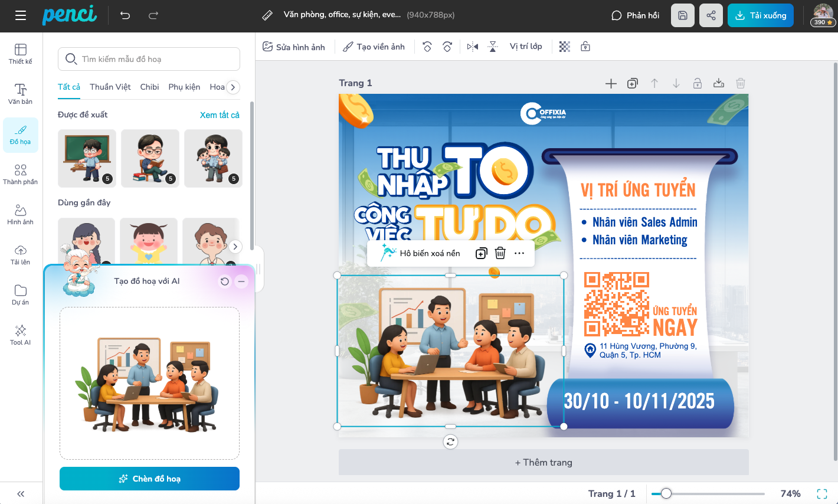
Task: Click the transparency checkerboard icon
Action: pos(565,47)
